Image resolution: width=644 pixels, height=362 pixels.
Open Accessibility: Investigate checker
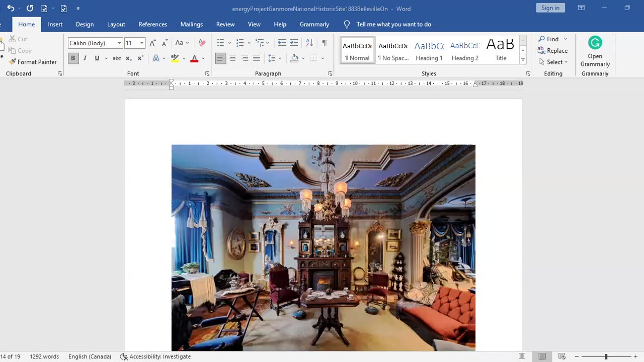[155, 356]
